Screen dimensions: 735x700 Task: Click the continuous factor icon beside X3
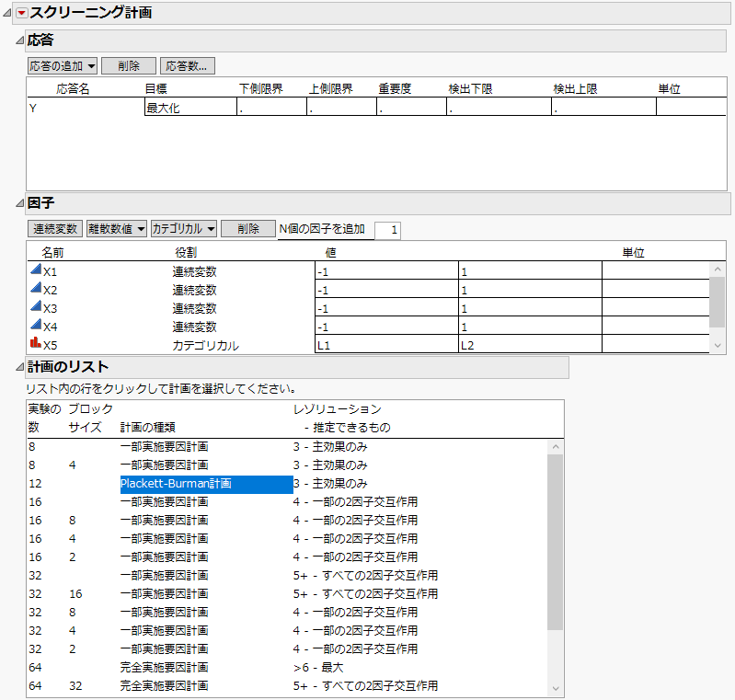(x=36, y=305)
